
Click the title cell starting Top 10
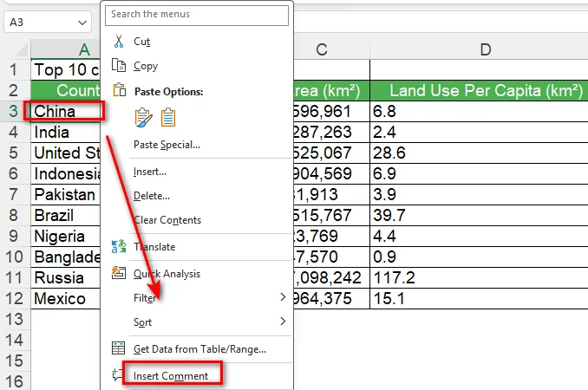click(x=66, y=69)
